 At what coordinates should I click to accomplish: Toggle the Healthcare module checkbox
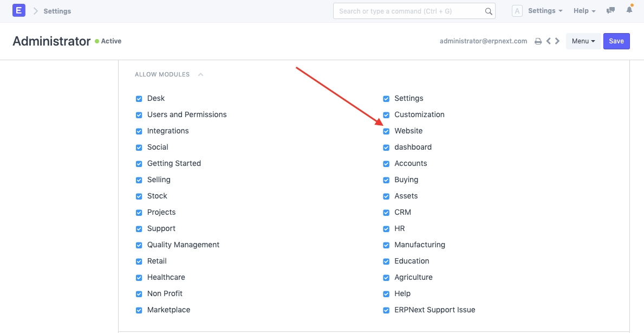point(139,278)
